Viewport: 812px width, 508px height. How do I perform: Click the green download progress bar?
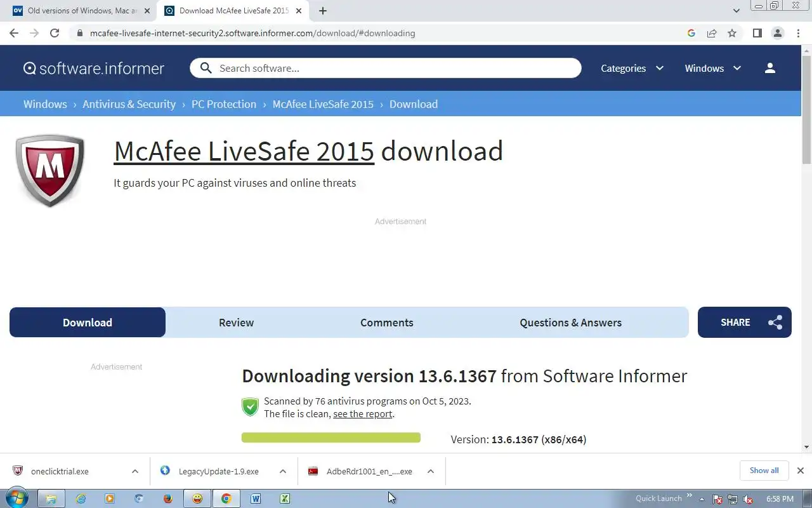click(331, 438)
